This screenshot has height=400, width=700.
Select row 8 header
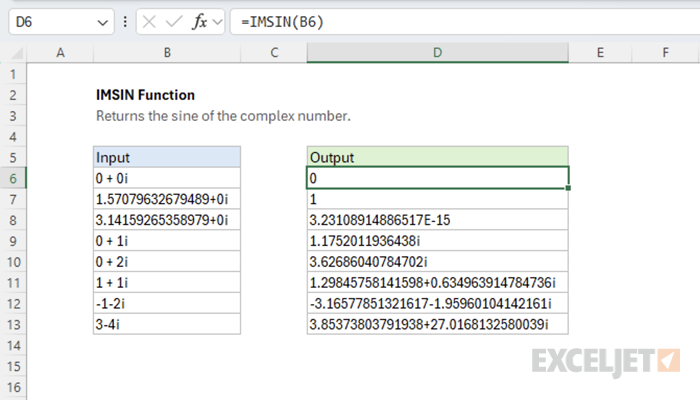click(13, 220)
